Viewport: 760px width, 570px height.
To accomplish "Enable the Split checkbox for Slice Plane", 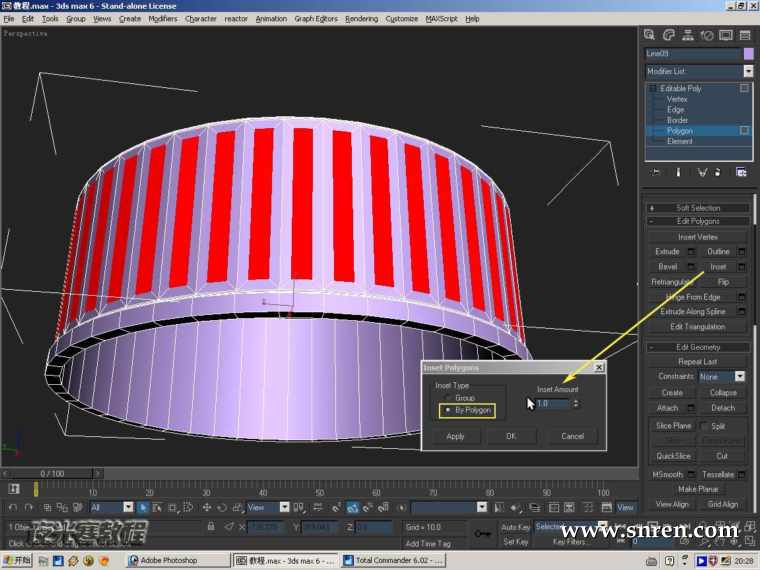I will (705, 426).
